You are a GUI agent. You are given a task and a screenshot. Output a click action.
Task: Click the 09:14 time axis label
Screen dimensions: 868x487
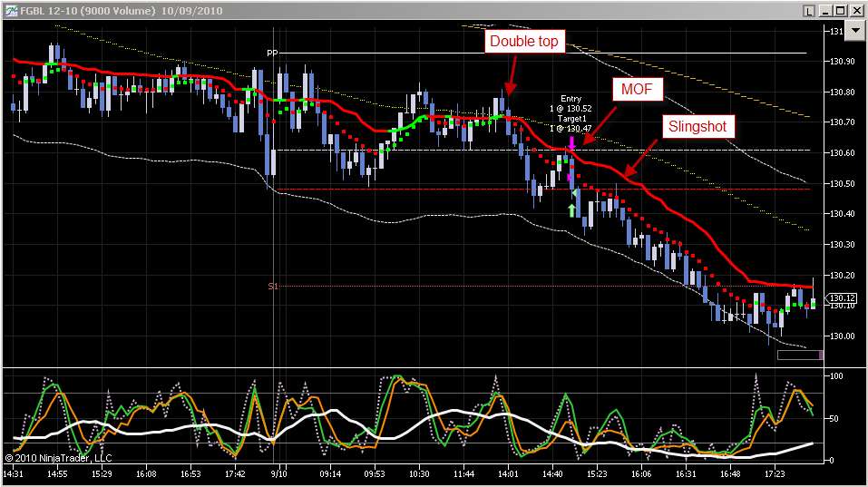(x=330, y=473)
